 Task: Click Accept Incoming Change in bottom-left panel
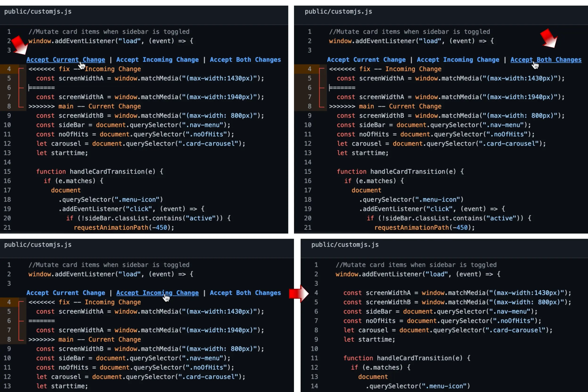tap(157, 293)
